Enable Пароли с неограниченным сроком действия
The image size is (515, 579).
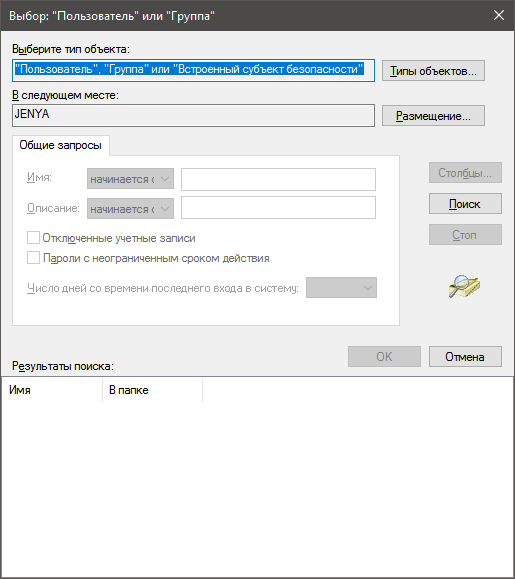coord(33,258)
